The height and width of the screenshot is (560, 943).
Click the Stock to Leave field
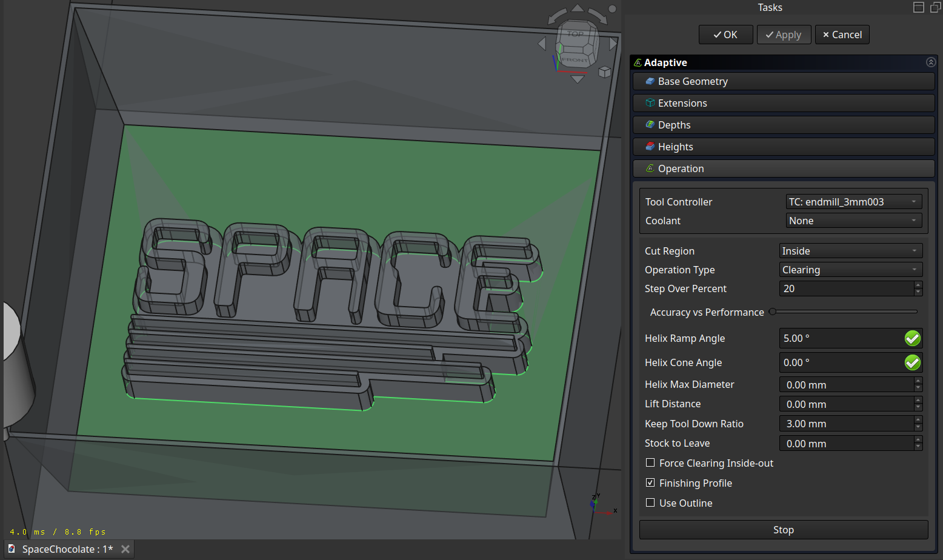847,443
